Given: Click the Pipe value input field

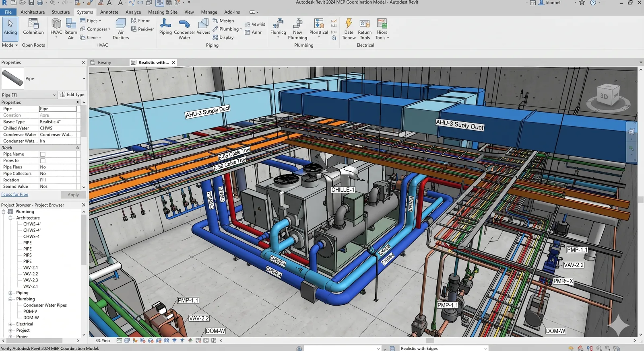Looking at the screenshot, I should click(58, 109).
